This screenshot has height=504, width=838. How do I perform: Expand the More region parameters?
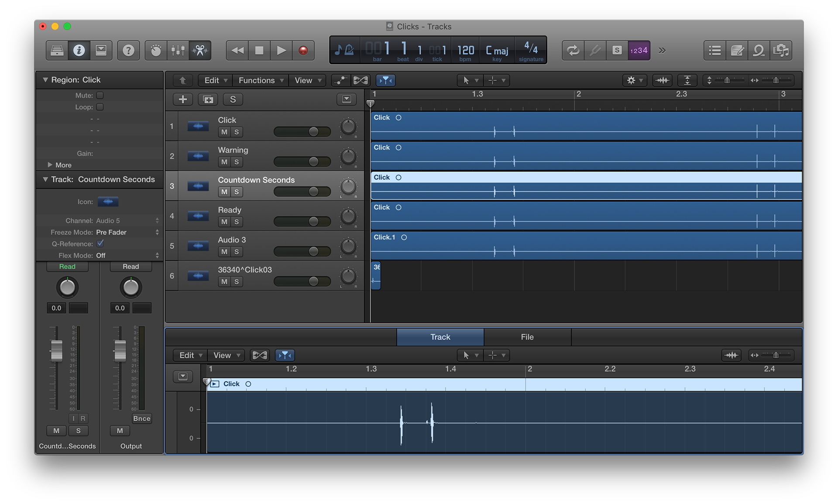tap(50, 165)
